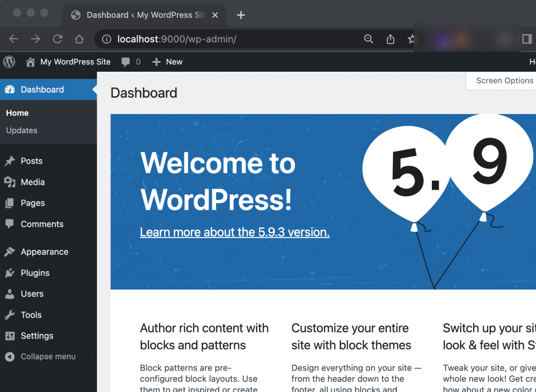This screenshot has width=536, height=392.
Task: Click the comment count 0 in admin bar
Action: point(138,62)
